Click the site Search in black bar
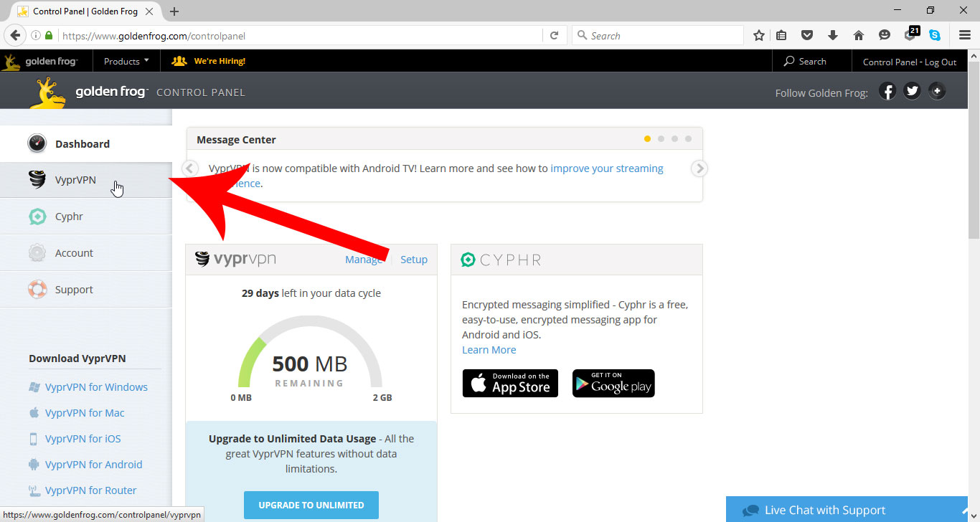The image size is (980, 522). pyautogui.click(x=805, y=62)
